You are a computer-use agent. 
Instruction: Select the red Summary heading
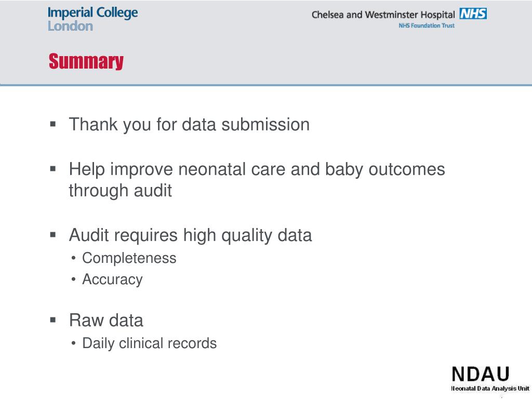click(x=86, y=61)
